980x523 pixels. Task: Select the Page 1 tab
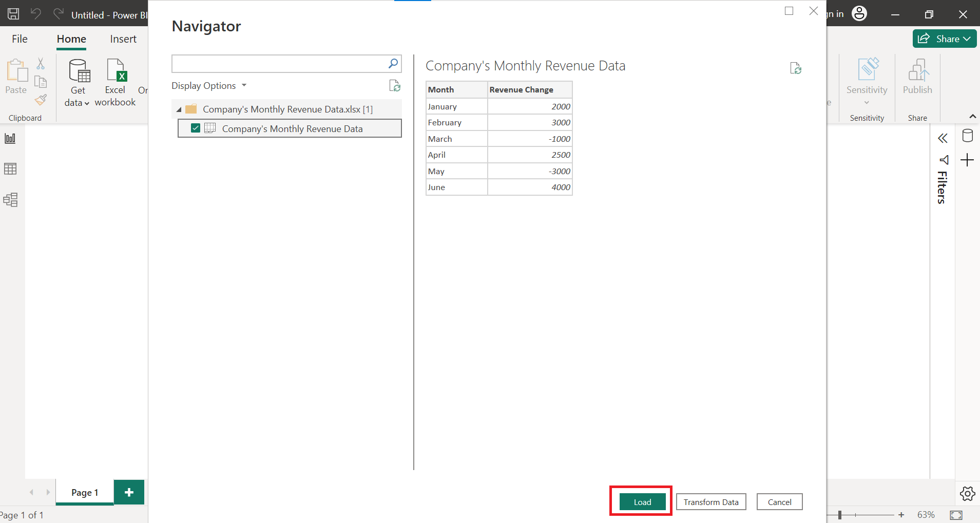pos(85,492)
